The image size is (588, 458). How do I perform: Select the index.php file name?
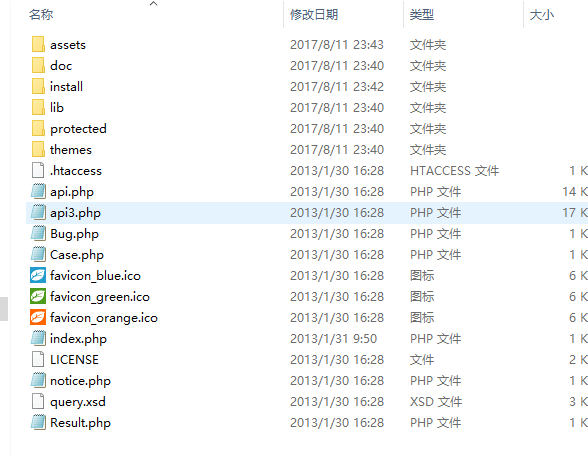point(78,339)
